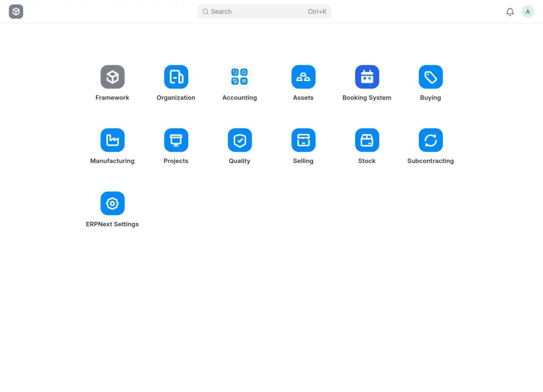Launch the Accounting module icon
This screenshot has height=392, width=543.
pyautogui.click(x=239, y=77)
